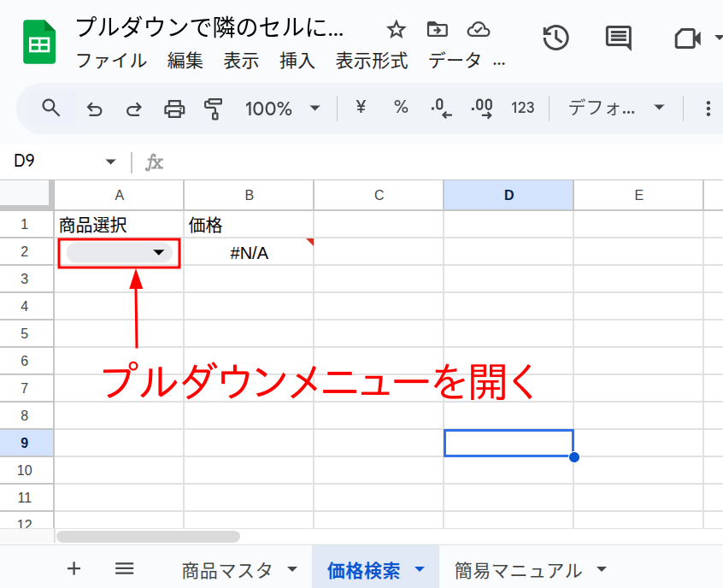Open the 価格検索 sheet tab menu
This screenshot has width=723, height=588.
click(x=419, y=568)
